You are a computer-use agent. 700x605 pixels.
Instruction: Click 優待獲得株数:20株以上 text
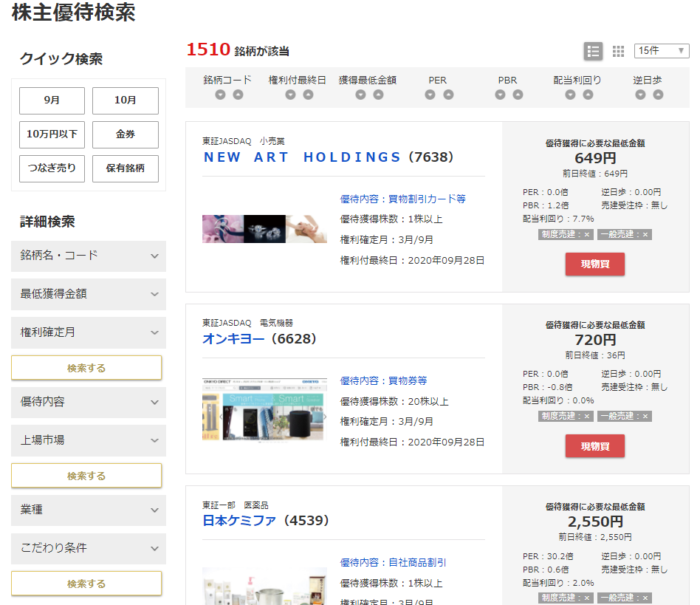click(394, 401)
